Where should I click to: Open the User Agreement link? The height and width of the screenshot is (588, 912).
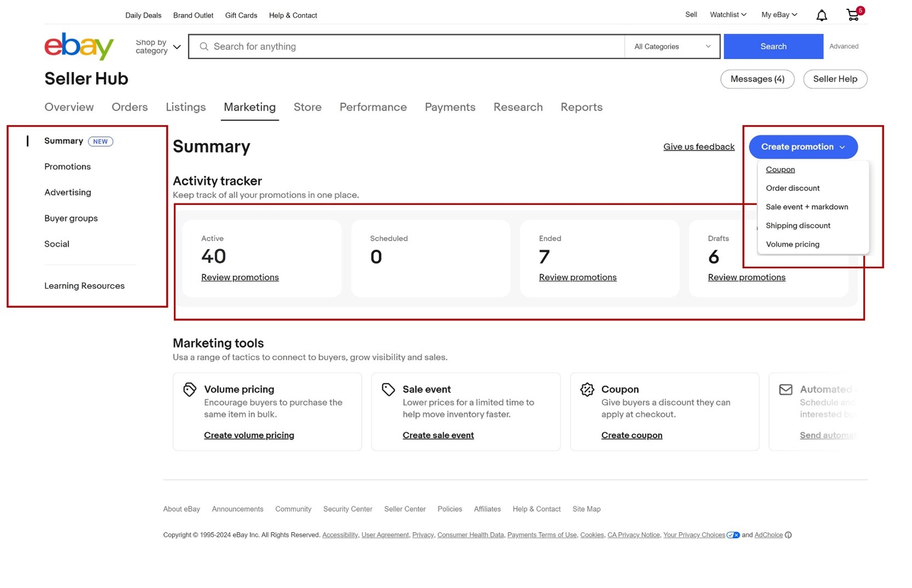pos(385,535)
